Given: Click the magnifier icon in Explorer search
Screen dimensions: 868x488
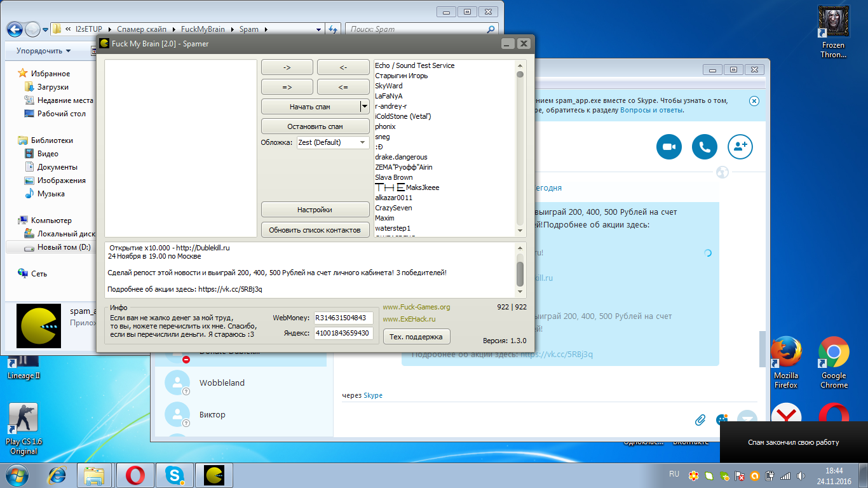Looking at the screenshot, I should 491,29.
